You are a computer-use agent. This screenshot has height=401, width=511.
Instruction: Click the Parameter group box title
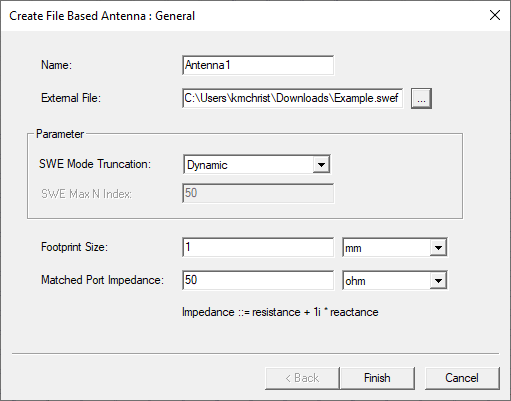coord(60,134)
